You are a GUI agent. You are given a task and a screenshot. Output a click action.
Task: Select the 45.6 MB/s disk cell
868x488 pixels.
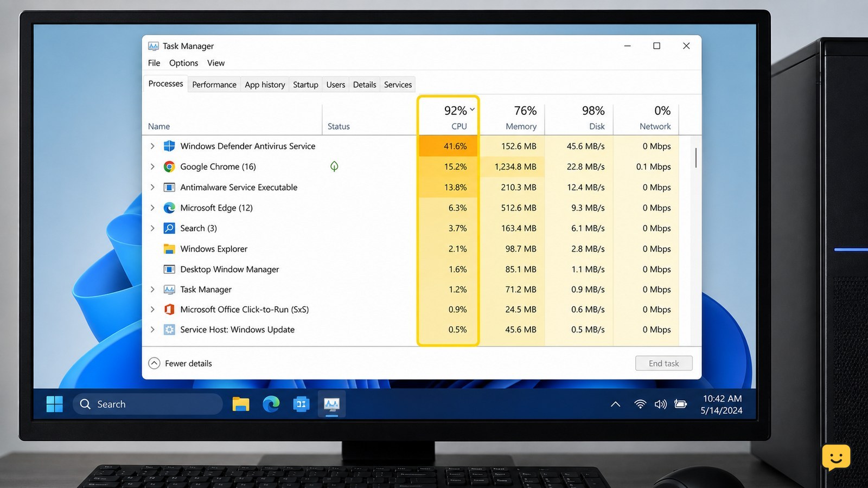point(579,146)
